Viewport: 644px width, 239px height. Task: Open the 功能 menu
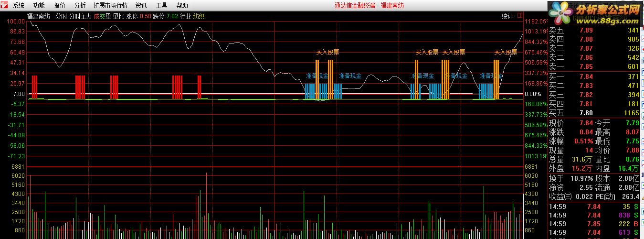(39, 5)
